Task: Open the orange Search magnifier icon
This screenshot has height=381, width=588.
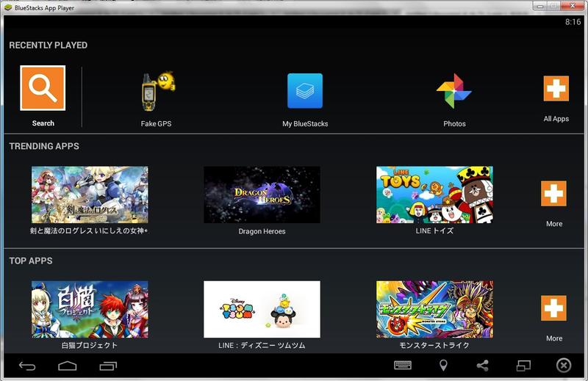Action: tap(43, 88)
